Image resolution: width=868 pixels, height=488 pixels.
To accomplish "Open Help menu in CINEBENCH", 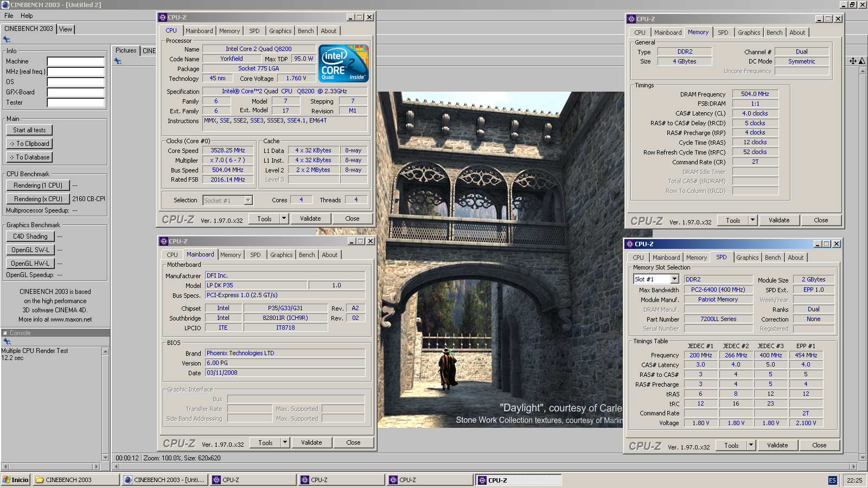I will coord(27,16).
